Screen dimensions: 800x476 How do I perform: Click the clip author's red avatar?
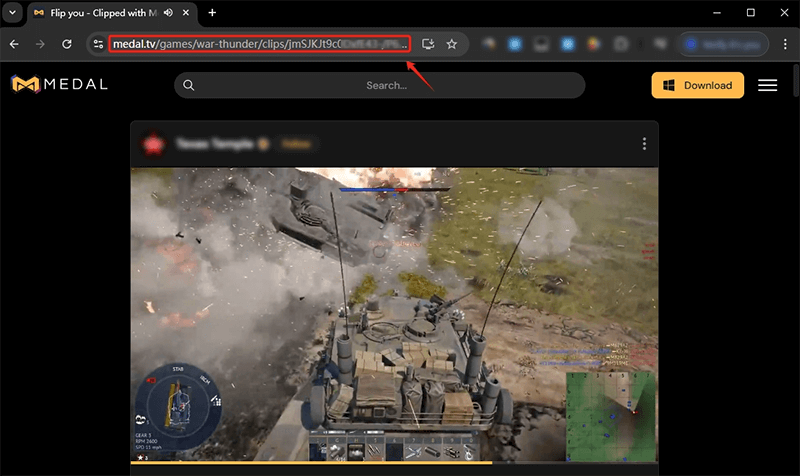(153, 144)
